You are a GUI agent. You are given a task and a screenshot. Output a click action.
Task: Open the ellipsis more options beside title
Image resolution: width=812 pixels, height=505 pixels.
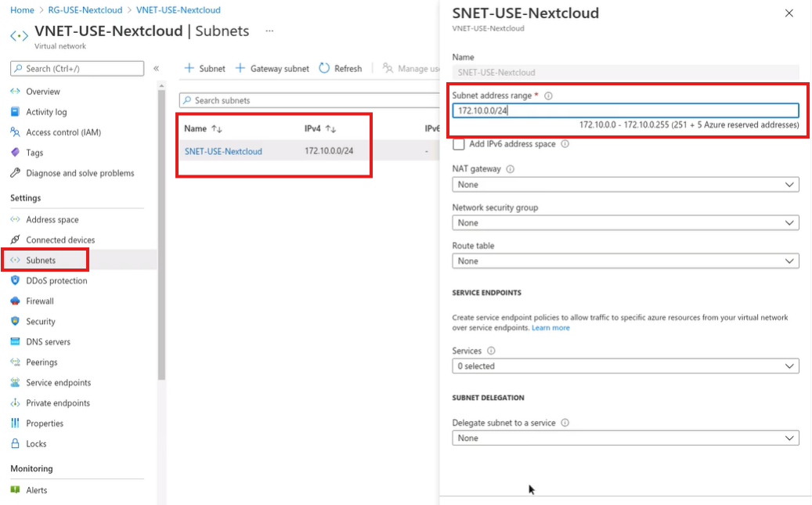[x=269, y=31]
